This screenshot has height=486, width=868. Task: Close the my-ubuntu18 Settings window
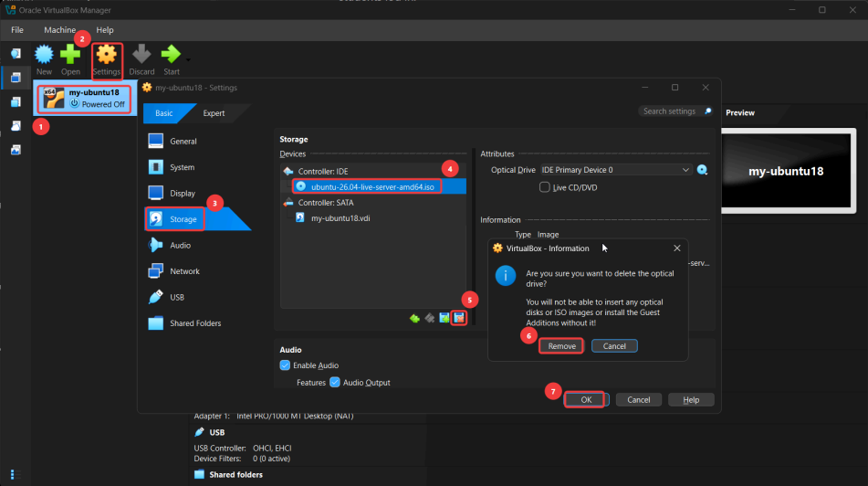tap(706, 88)
